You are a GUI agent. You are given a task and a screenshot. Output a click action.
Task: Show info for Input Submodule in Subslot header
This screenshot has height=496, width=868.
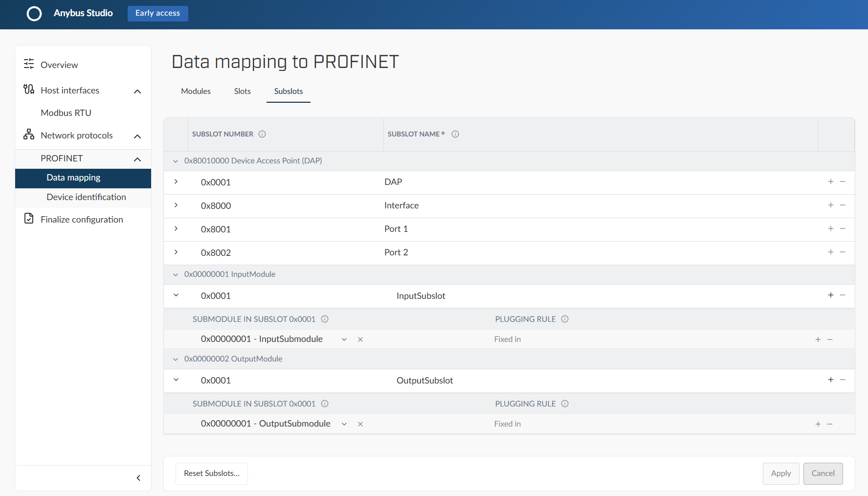[325, 319]
